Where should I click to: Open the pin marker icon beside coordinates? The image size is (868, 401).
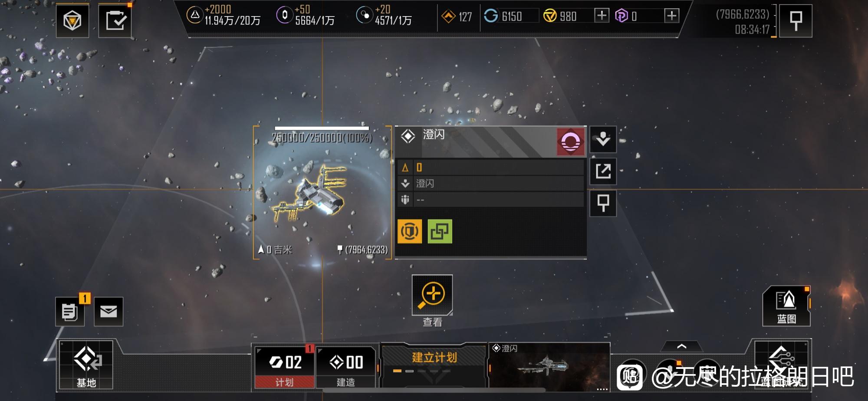click(796, 21)
